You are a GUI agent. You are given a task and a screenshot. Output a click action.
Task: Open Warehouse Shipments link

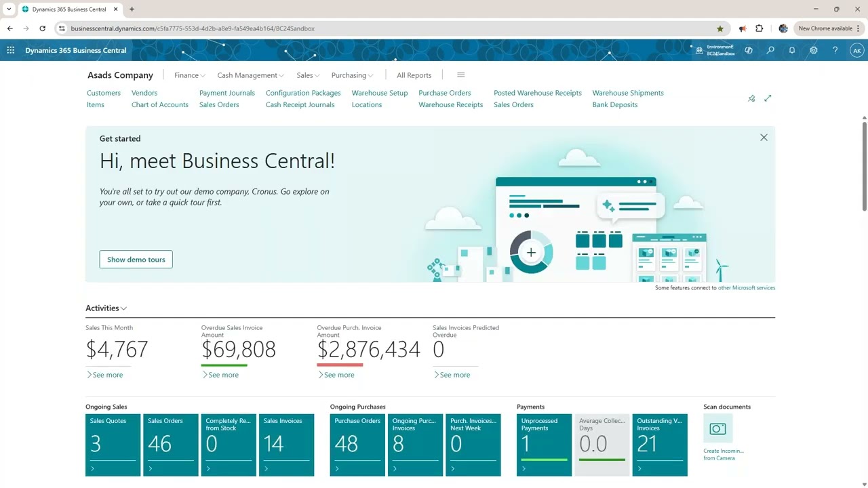[628, 93]
